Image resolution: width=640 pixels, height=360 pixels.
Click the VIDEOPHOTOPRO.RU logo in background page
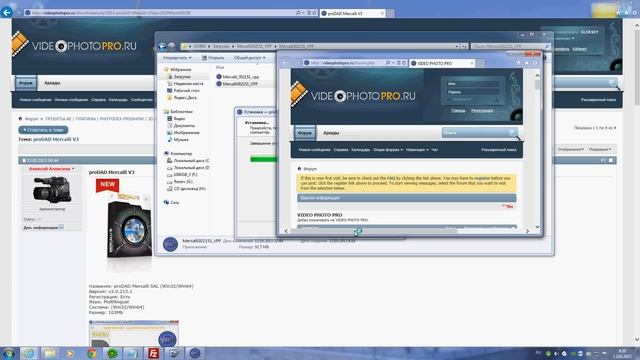click(x=75, y=46)
